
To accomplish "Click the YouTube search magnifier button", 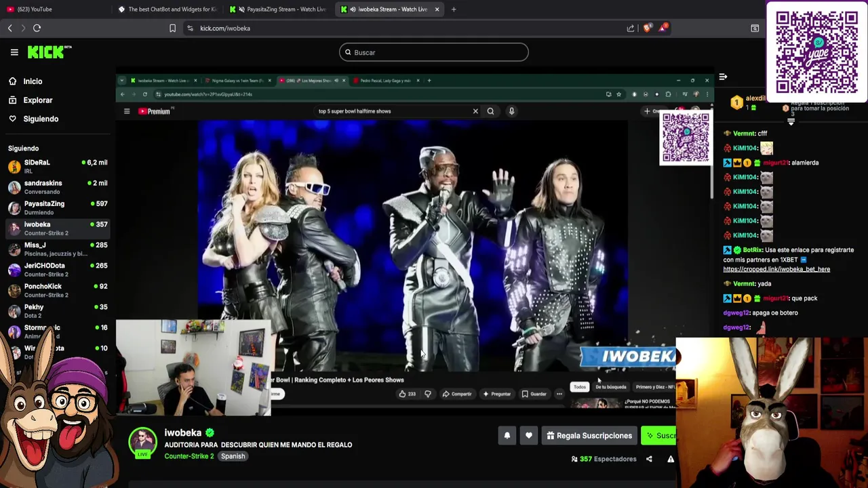I will [490, 111].
